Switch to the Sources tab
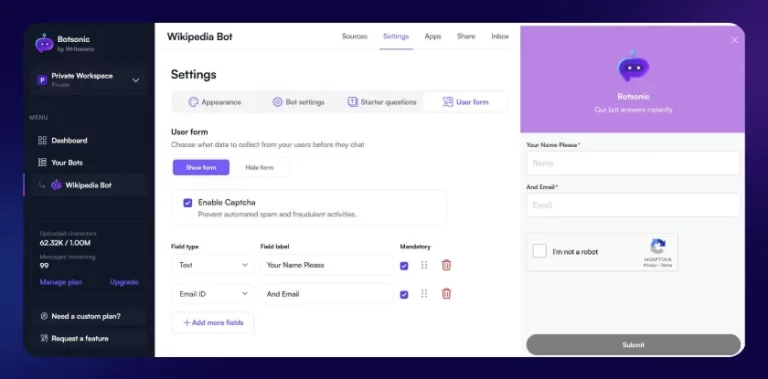Image resolution: width=768 pixels, height=379 pixels. click(355, 36)
